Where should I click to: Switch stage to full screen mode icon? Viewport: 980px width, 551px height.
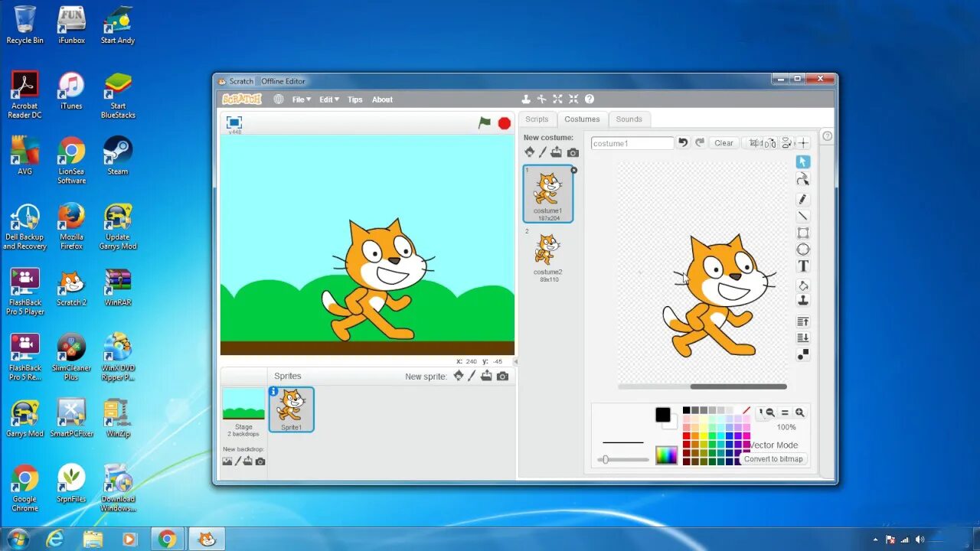234,122
